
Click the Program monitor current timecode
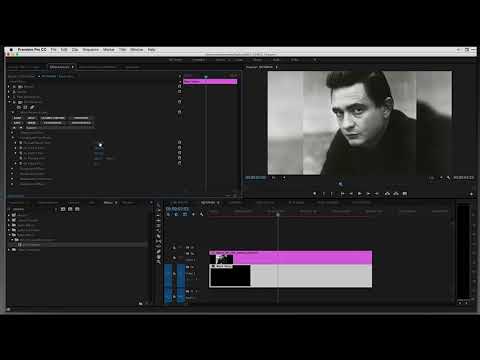[x=255, y=178]
